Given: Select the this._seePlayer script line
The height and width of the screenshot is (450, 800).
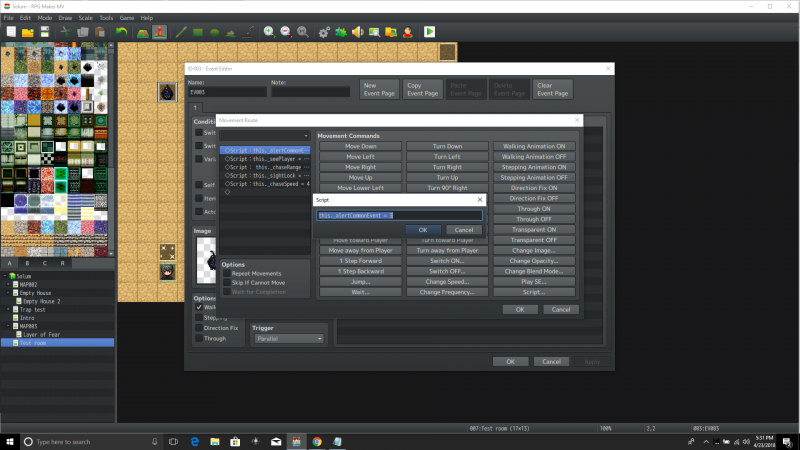Looking at the screenshot, I should click(x=265, y=159).
